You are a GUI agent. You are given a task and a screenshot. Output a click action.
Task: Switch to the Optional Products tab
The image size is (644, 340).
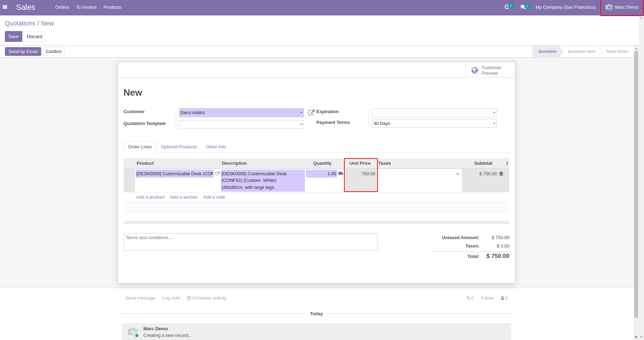tap(179, 147)
